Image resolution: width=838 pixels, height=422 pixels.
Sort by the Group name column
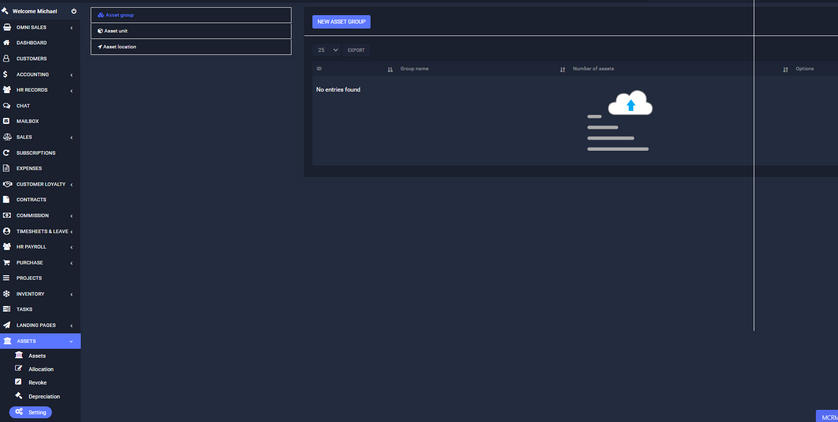562,69
